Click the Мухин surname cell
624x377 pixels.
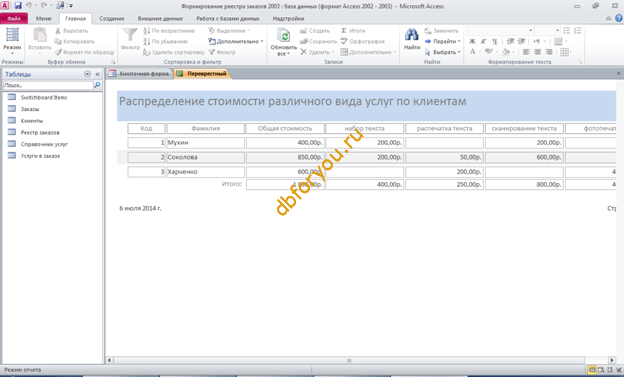(x=206, y=143)
